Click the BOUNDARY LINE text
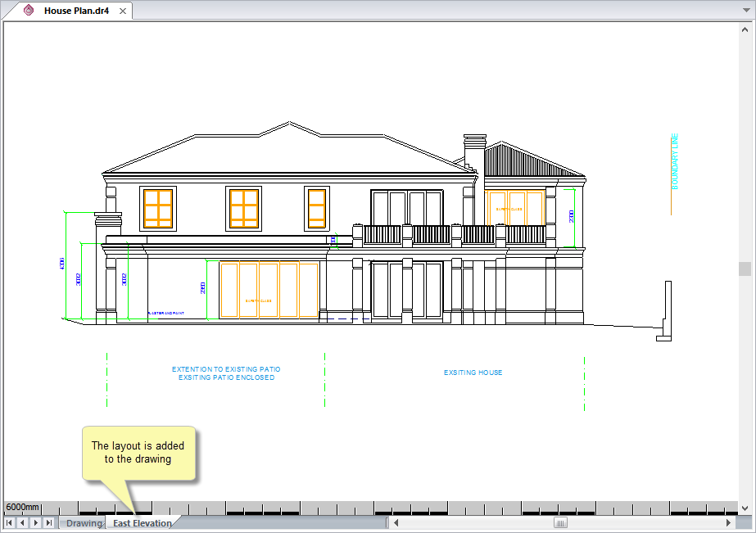756x533 pixels. [675, 160]
